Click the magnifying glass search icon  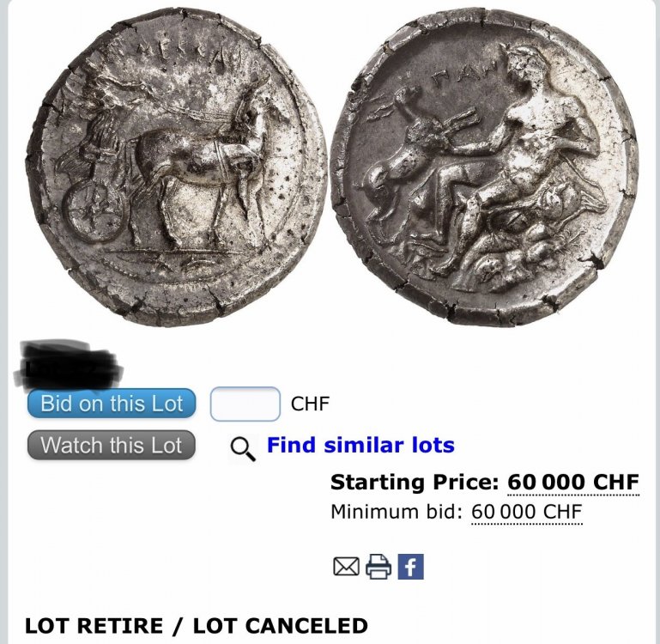pos(243,448)
